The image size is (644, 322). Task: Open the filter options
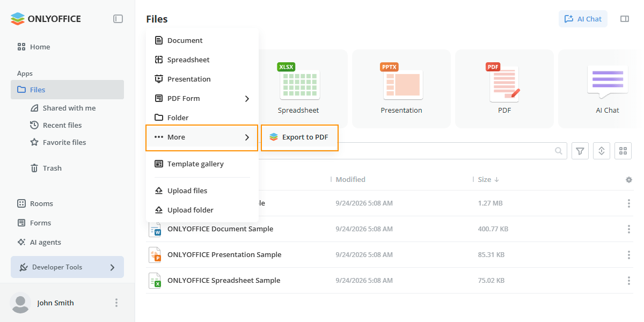(580, 151)
